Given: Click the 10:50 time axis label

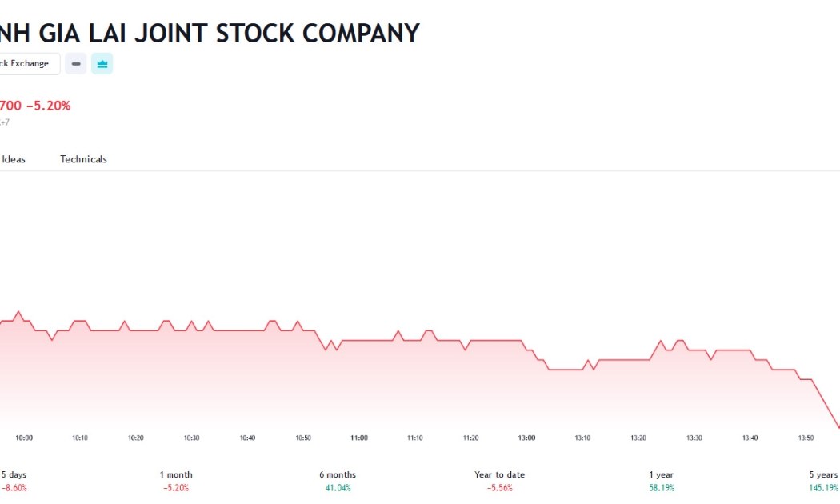Looking at the screenshot, I should [303, 438].
